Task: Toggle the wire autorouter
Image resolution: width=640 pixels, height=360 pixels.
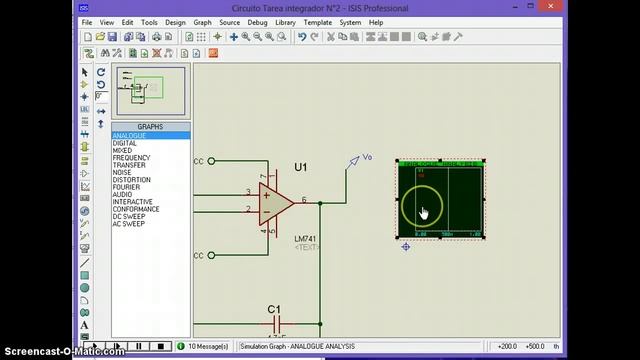Action: [88, 53]
